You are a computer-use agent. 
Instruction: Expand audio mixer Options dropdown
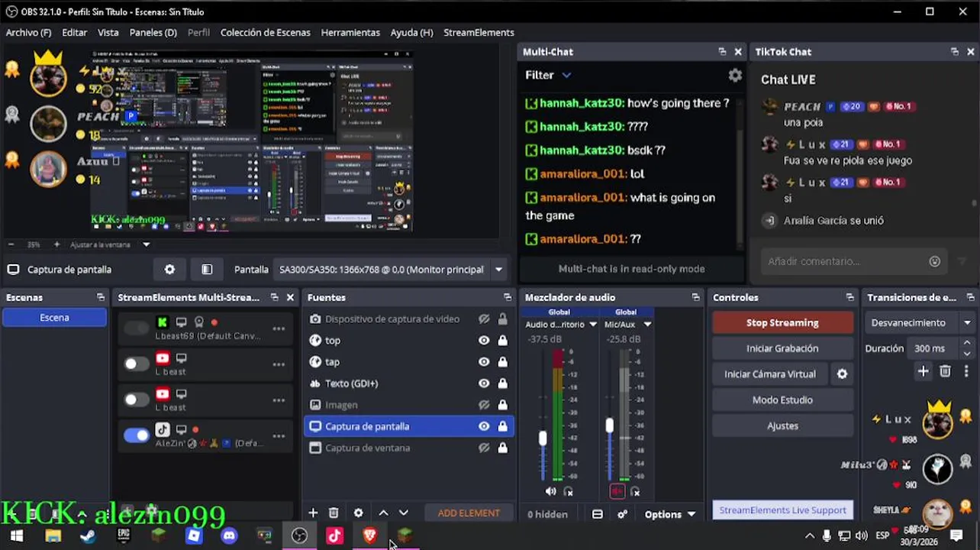click(670, 515)
